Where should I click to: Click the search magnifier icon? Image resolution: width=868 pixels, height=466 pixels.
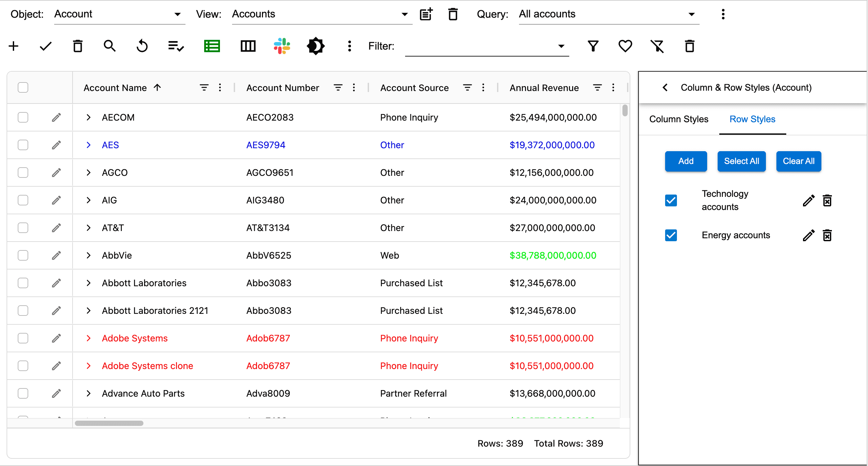pos(110,46)
